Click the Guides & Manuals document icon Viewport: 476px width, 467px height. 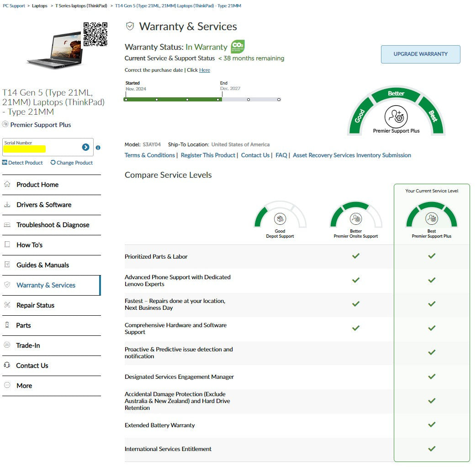7,265
